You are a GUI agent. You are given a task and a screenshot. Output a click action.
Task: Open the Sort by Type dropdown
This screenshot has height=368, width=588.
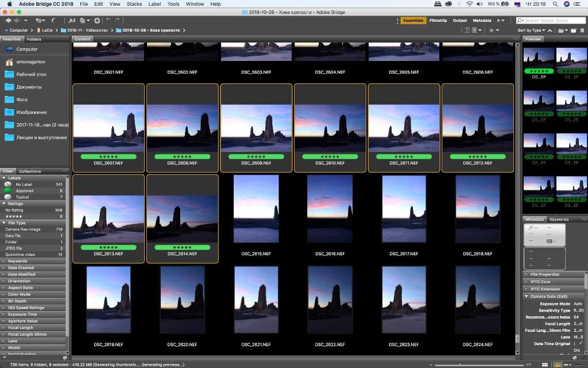[x=531, y=30]
